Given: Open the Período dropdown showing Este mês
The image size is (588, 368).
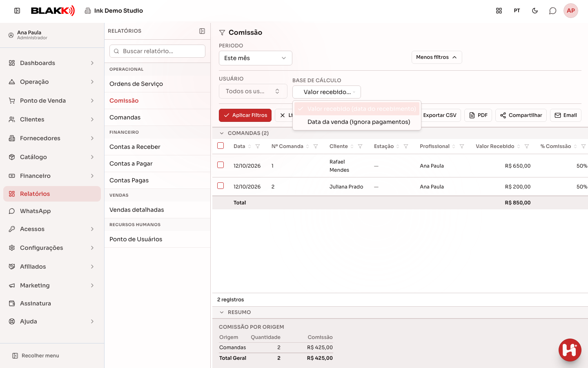Looking at the screenshot, I should (x=256, y=58).
